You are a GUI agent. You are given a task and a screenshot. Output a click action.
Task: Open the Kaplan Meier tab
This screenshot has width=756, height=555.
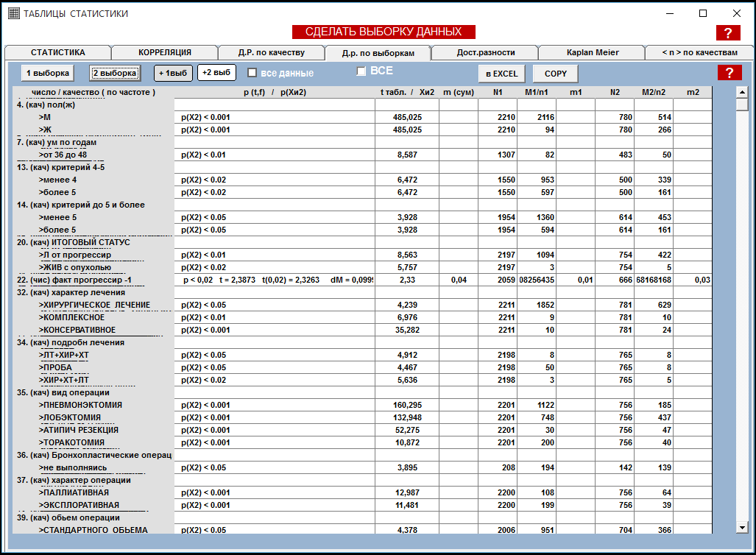(x=592, y=52)
